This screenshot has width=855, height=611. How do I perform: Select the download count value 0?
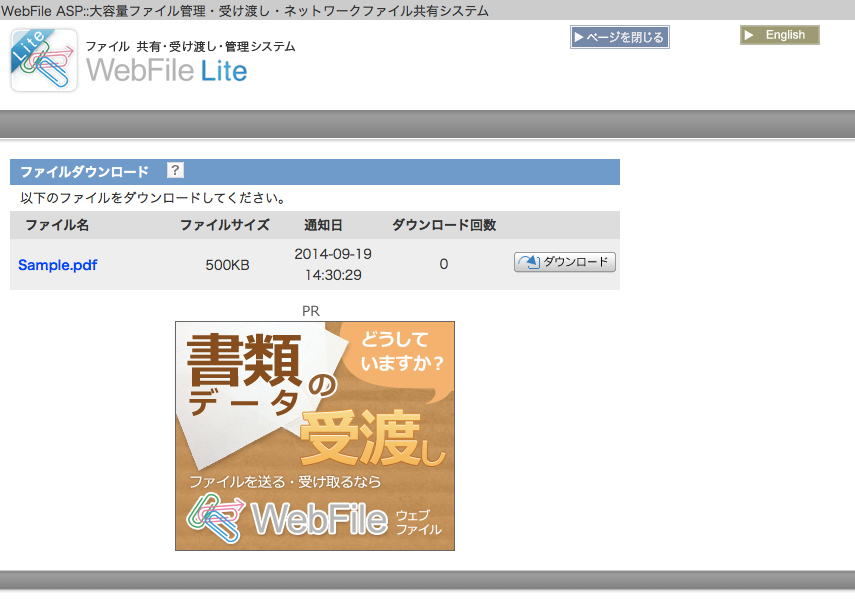[x=444, y=264]
